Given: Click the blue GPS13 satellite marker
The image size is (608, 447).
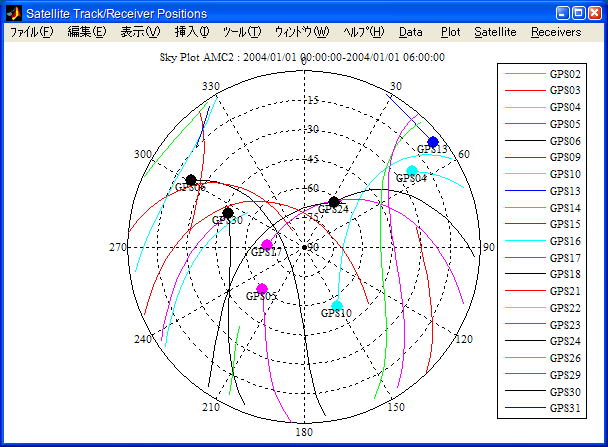Looking at the screenshot, I should pyautogui.click(x=433, y=142).
